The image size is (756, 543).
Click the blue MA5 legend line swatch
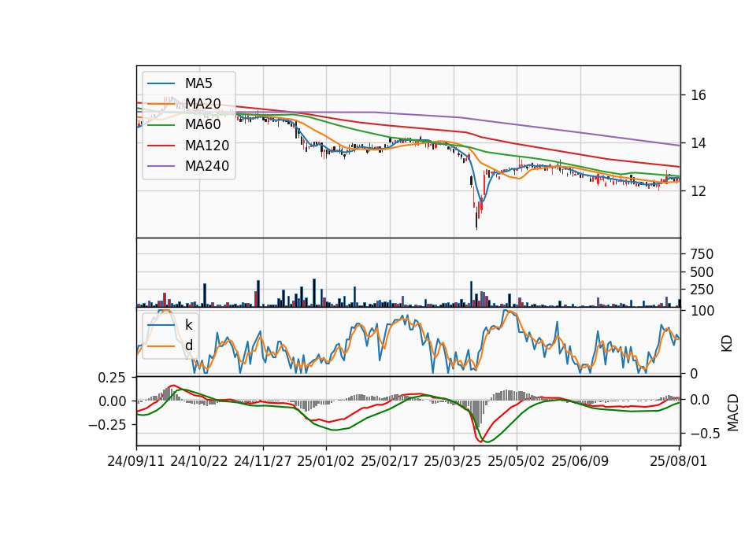(161, 83)
